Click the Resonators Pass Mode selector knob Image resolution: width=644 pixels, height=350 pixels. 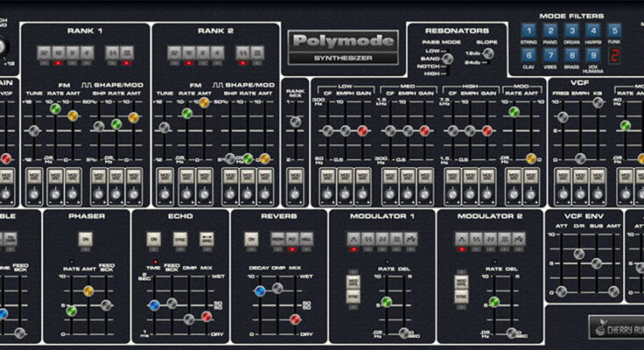447,59
